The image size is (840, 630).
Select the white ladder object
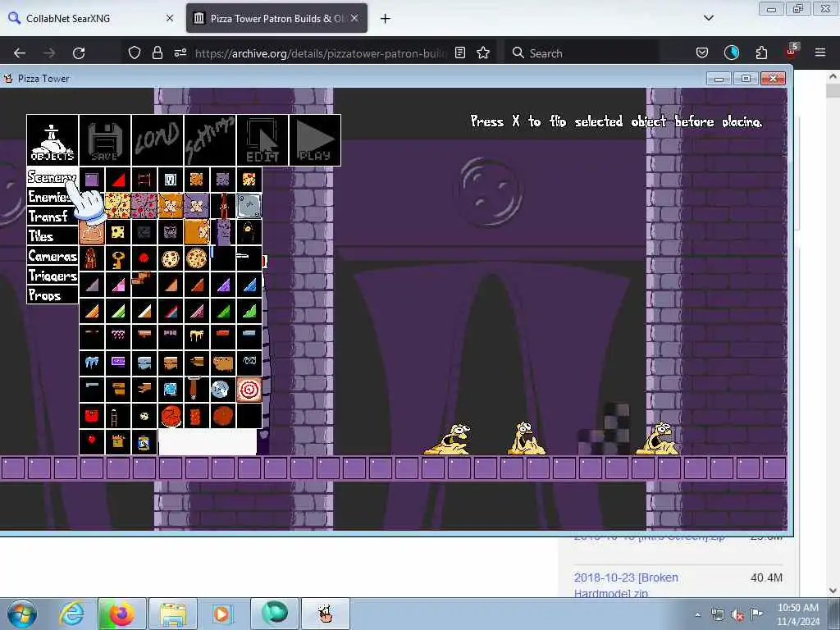coord(118,416)
